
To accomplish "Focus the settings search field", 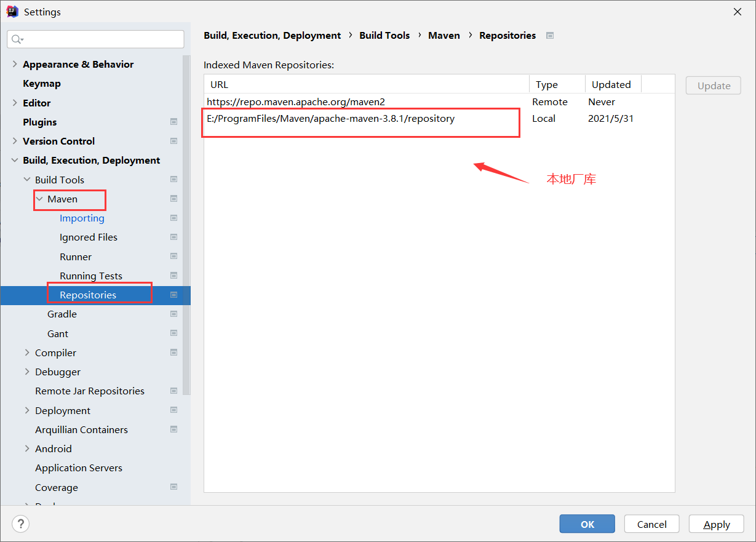I will [95, 39].
